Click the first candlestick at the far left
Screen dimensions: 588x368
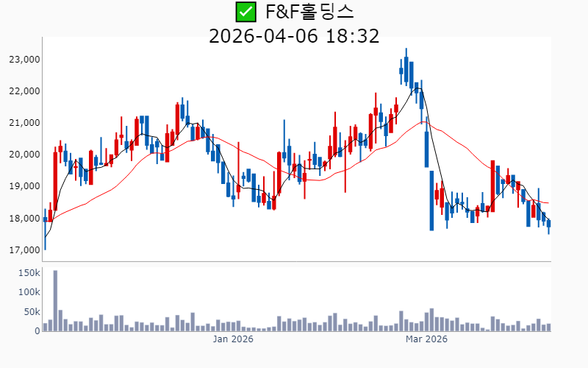(45, 219)
